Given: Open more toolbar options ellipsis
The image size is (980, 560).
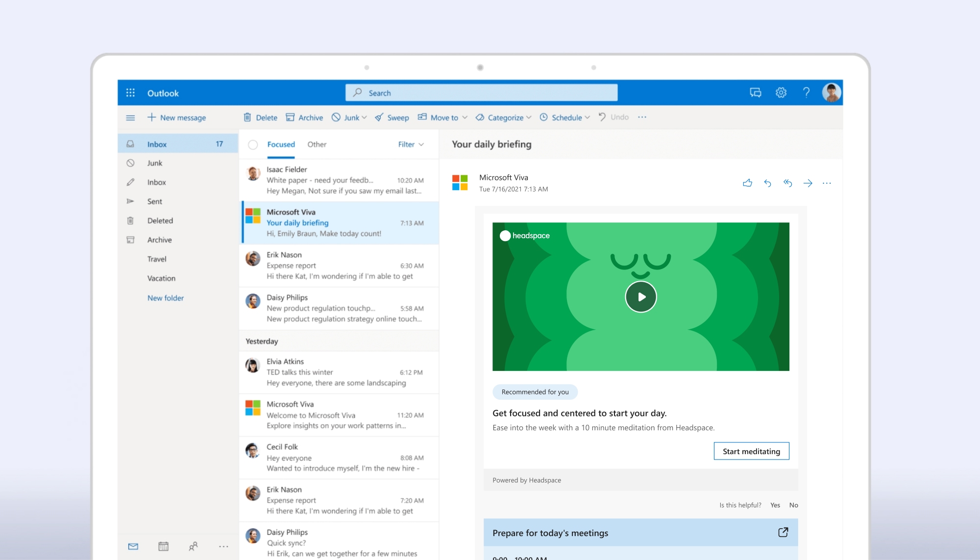Looking at the screenshot, I should (642, 117).
